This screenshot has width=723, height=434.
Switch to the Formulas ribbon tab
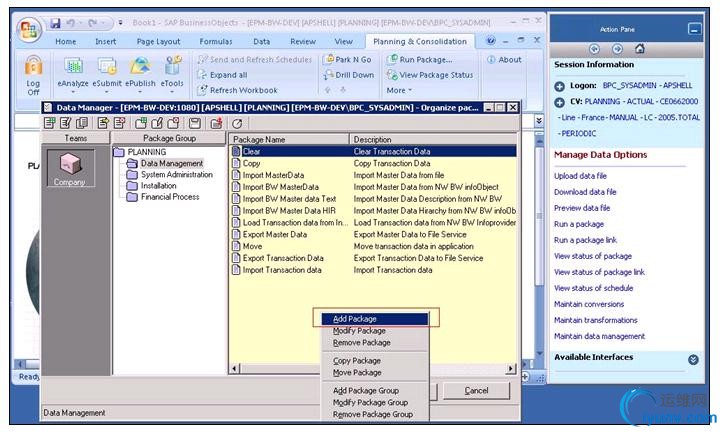215,42
